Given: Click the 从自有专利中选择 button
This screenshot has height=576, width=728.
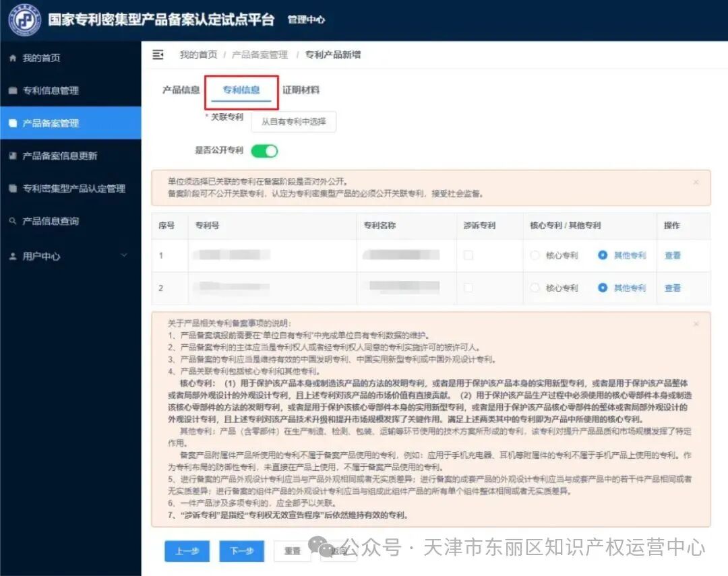Looking at the screenshot, I should click(x=293, y=122).
